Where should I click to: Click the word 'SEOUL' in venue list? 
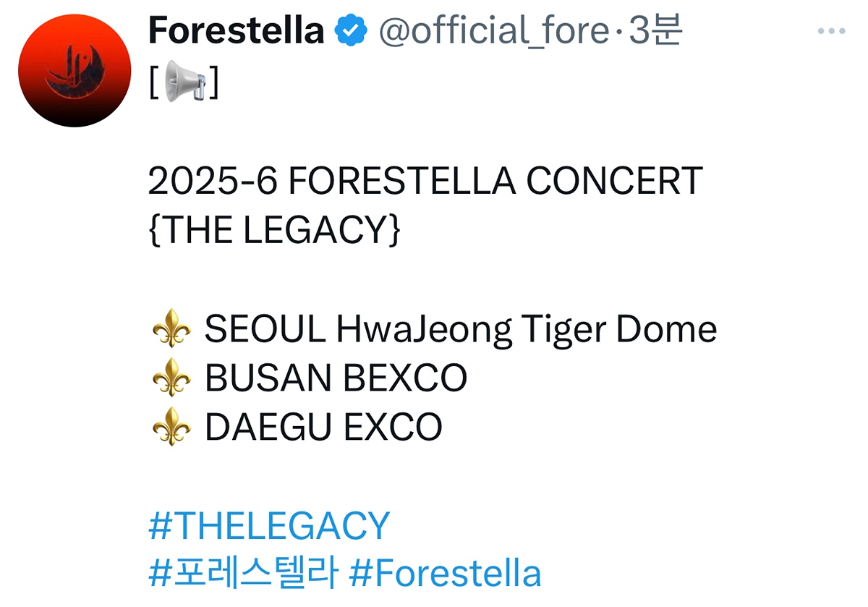(x=265, y=331)
